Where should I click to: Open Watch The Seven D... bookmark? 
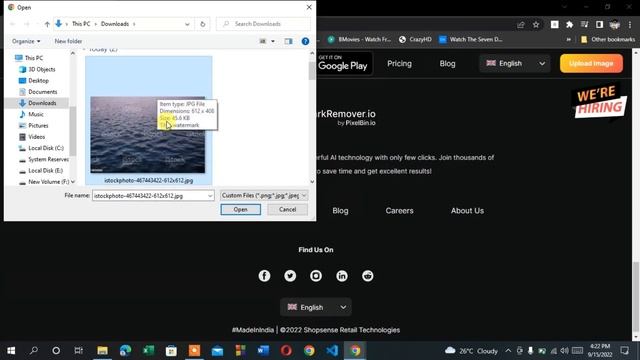pyautogui.click(x=471, y=40)
